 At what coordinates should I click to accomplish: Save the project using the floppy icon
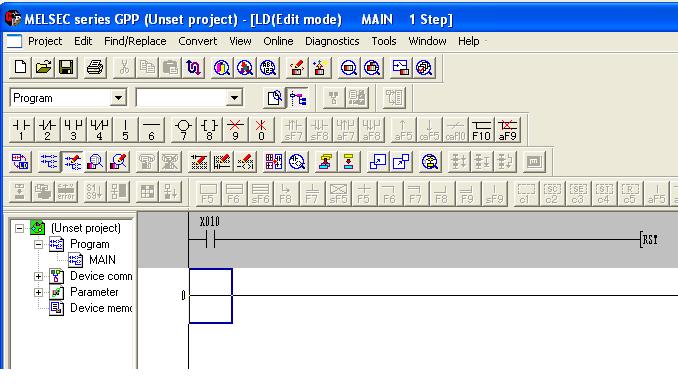click(x=66, y=67)
